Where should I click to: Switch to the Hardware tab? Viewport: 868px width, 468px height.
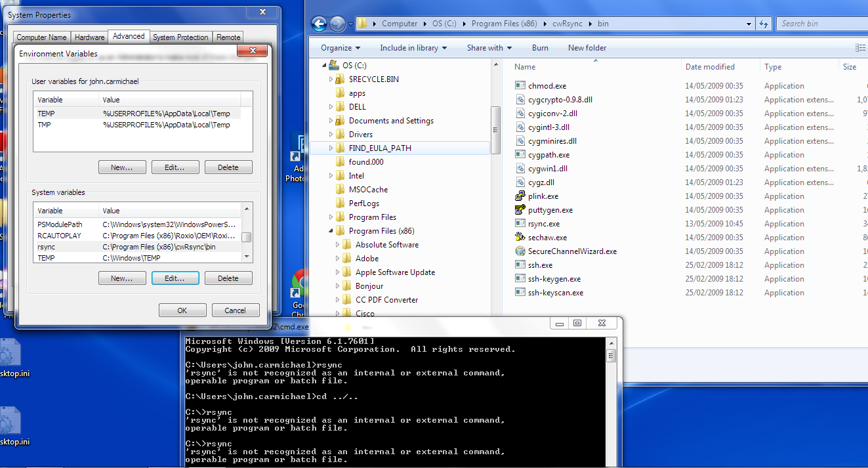tap(89, 37)
